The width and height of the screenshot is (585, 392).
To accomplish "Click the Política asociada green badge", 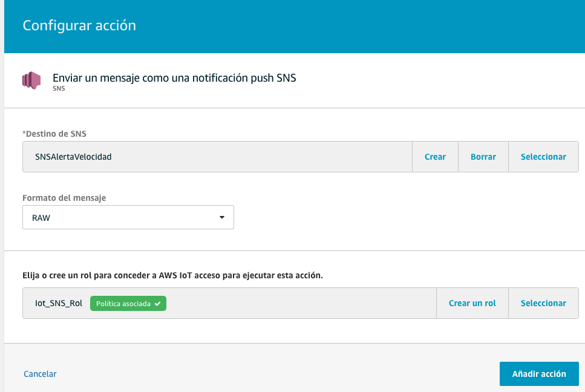I will pyautogui.click(x=128, y=304).
